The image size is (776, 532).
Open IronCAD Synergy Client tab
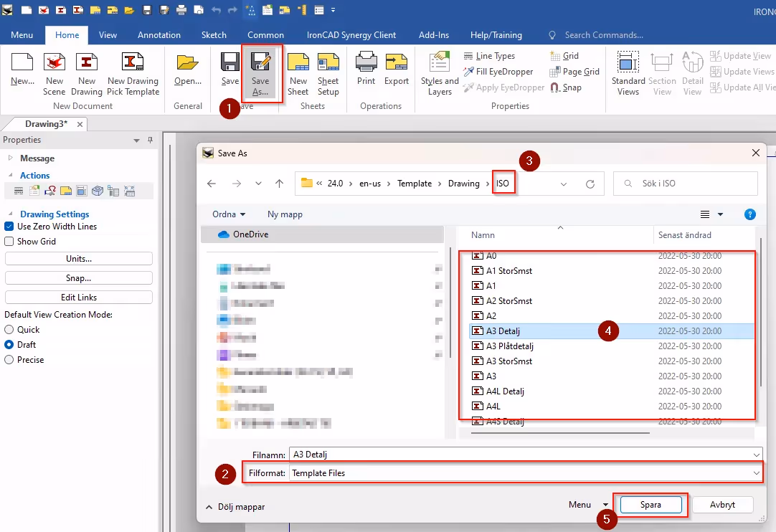[351, 35]
